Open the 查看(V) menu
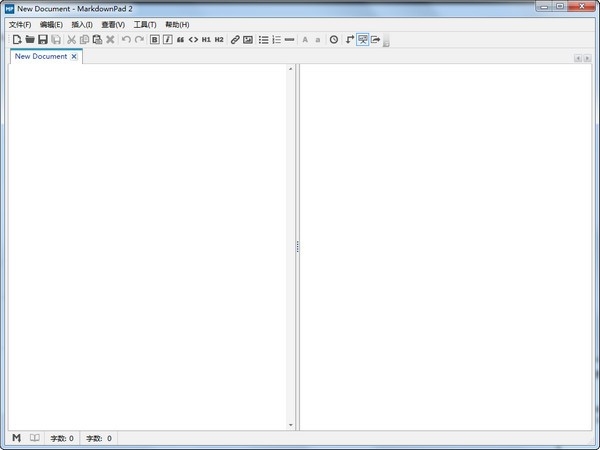 [113, 25]
